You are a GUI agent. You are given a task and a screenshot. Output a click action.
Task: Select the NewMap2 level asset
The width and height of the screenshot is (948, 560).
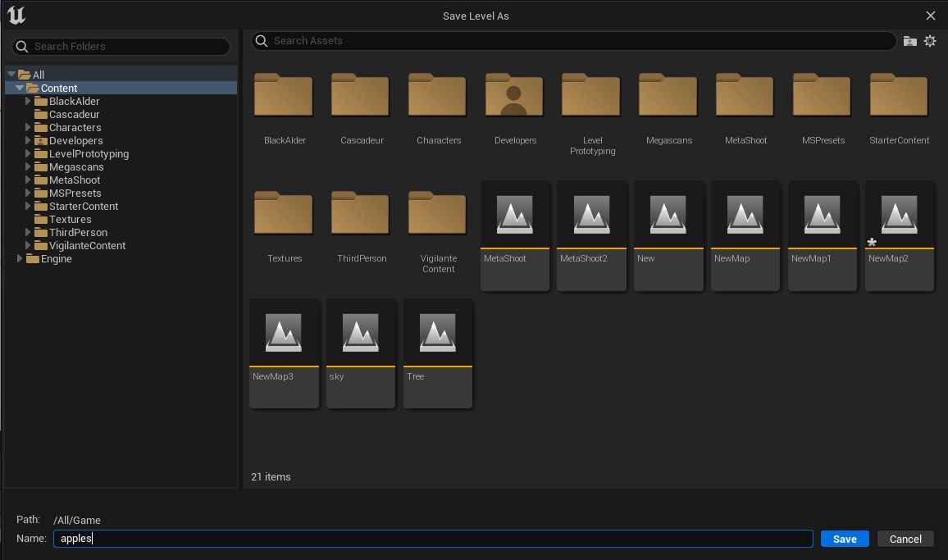pos(899,235)
